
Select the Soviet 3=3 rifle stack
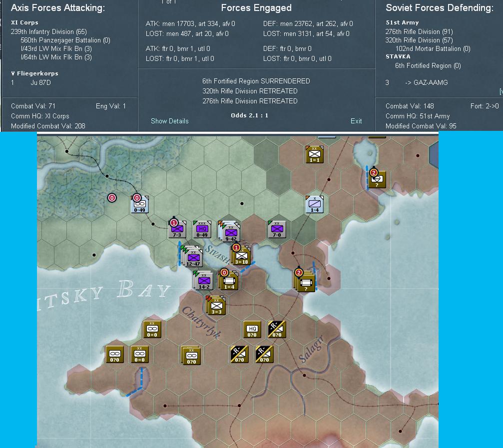coord(216,305)
